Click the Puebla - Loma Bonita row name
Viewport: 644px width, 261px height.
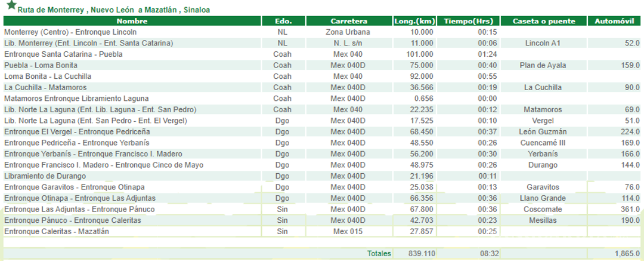pos(41,65)
